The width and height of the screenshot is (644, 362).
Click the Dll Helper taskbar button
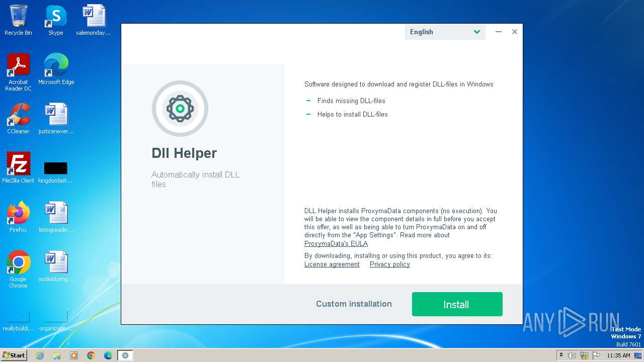(x=125, y=355)
